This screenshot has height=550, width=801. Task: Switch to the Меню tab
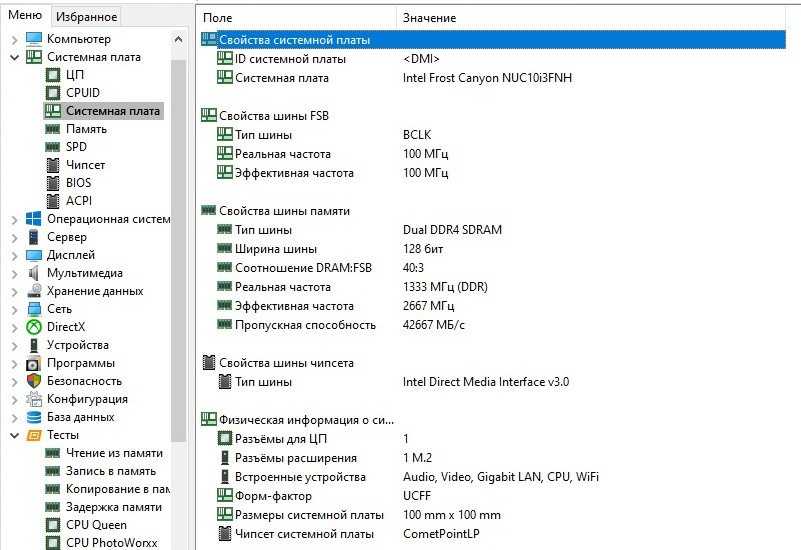click(x=24, y=15)
